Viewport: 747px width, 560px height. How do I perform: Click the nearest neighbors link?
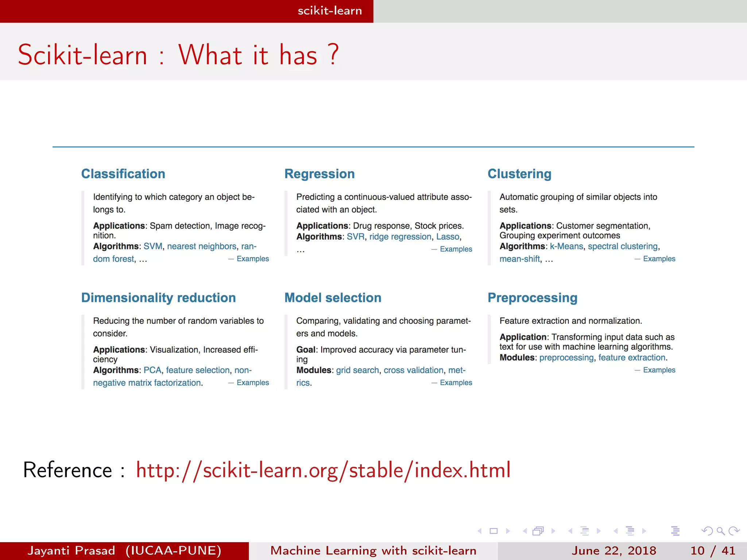(x=202, y=246)
